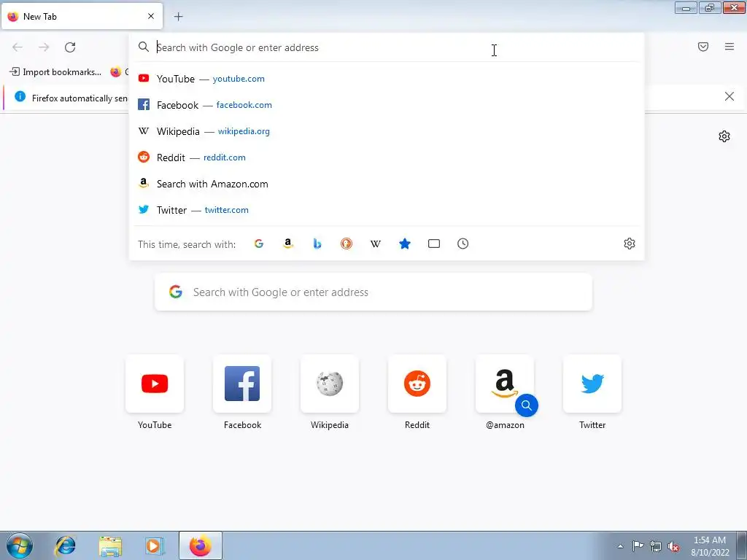747x560 pixels.
Task: Click the wikipedia.org link text
Action: click(x=244, y=131)
